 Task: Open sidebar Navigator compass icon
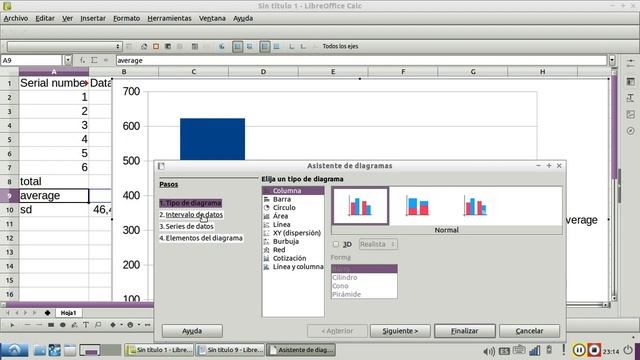[x=630, y=131]
